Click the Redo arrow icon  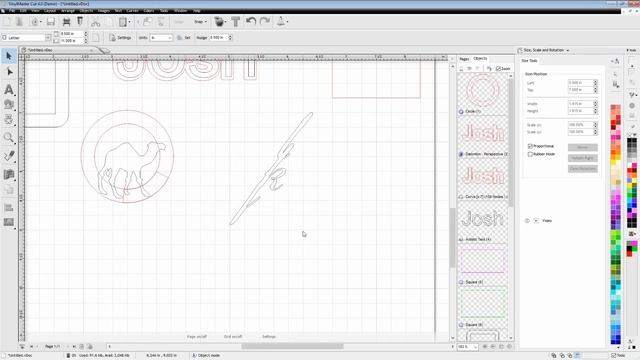point(265,21)
